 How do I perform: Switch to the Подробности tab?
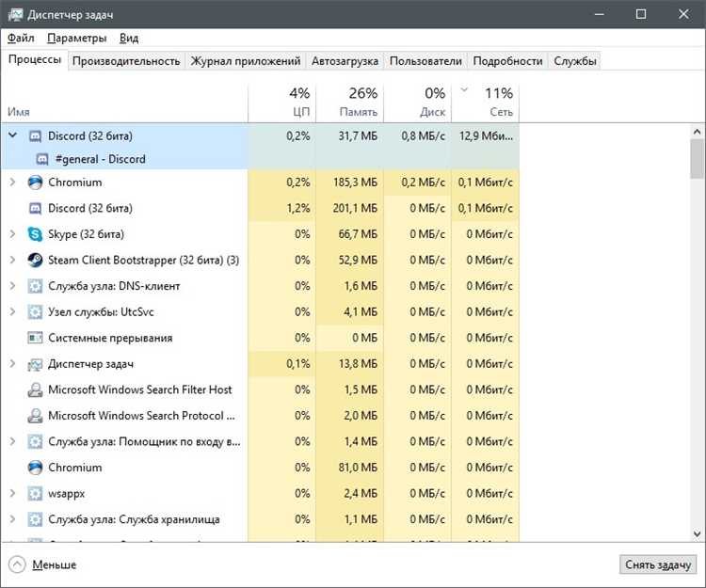[507, 61]
